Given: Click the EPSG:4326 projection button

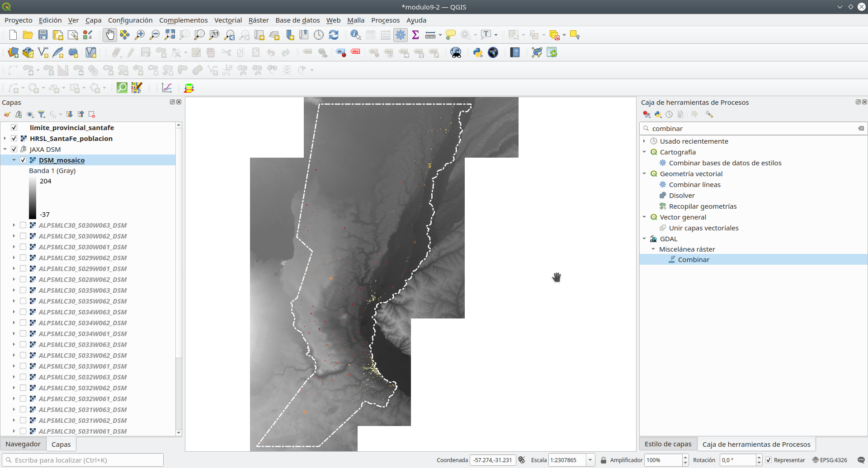Looking at the screenshot, I should click(830, 460).
